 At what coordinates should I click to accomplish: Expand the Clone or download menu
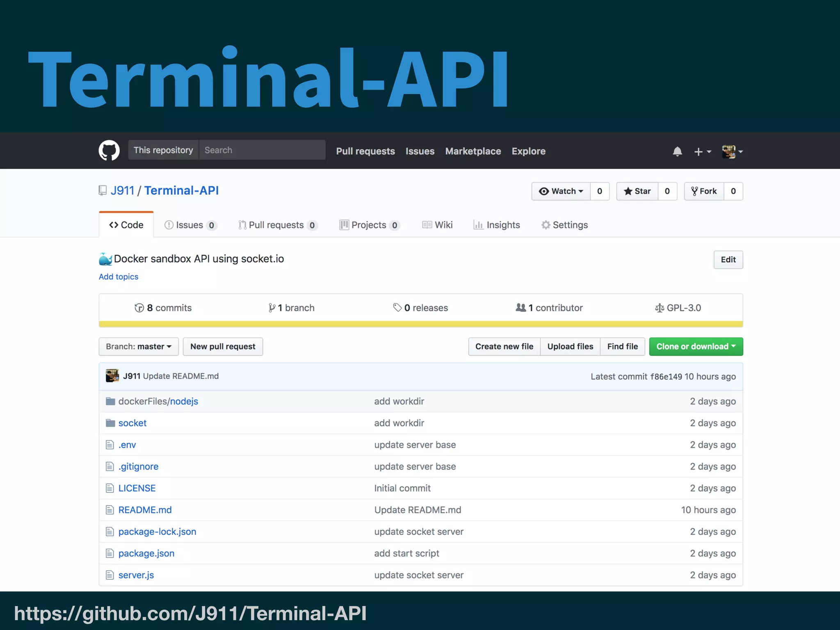point(696,347)
